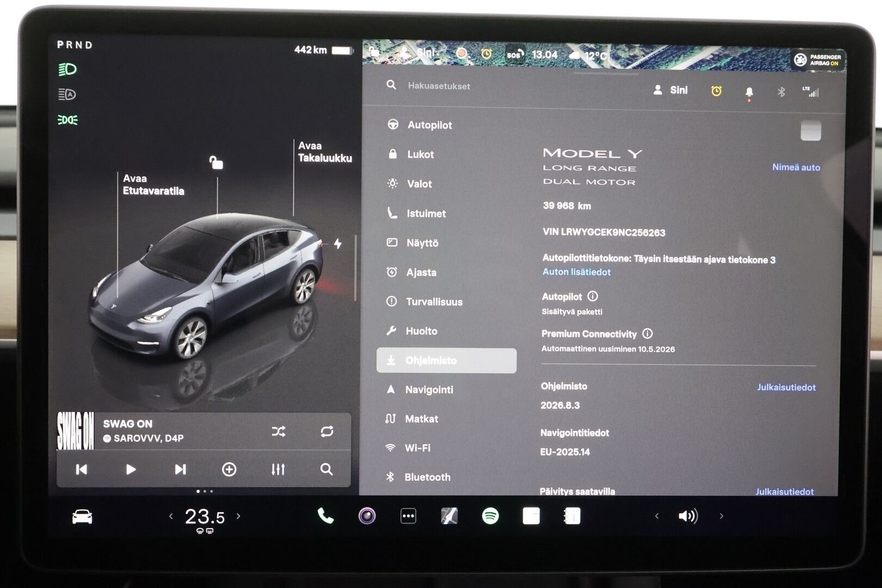This screenshot has width=882, height=588.
Task: Decrease temperature with left arrow
Action: tap(171, 516)
